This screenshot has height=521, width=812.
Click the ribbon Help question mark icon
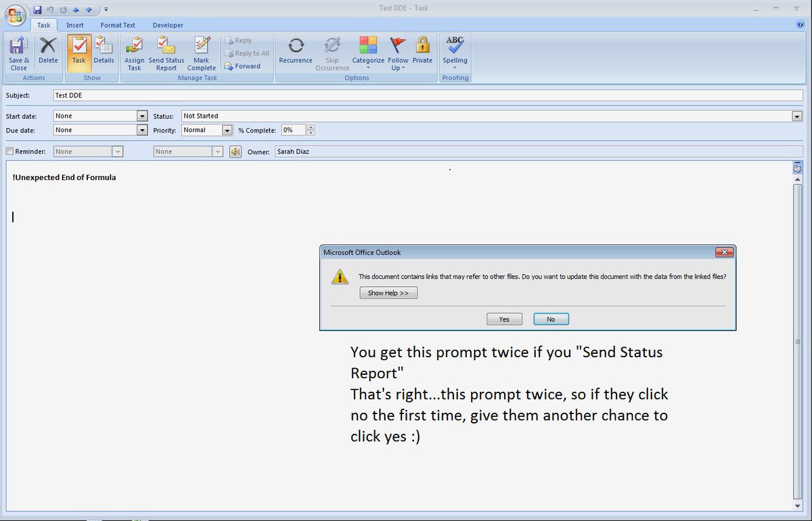click(x=800, y=24)
